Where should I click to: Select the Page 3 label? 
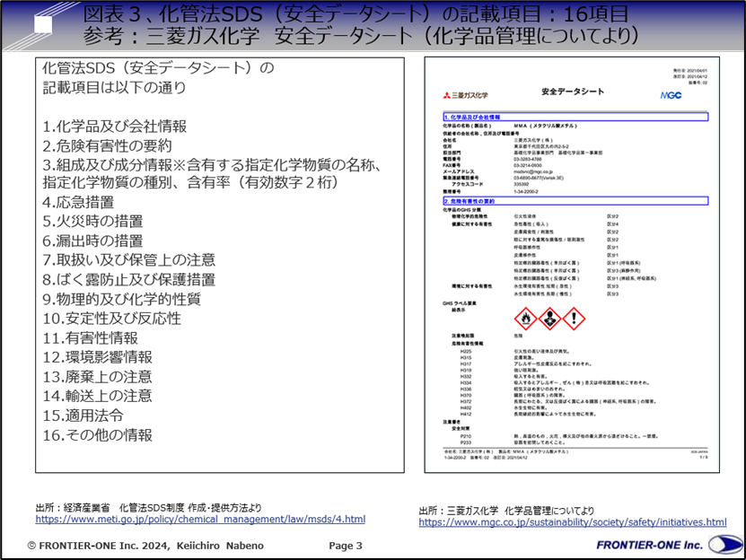tap(346, 545)
